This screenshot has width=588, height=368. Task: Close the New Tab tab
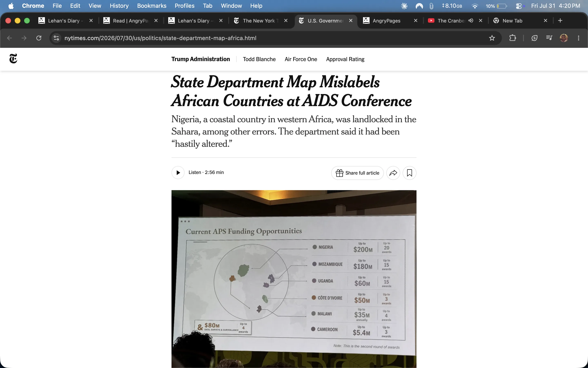546,21
